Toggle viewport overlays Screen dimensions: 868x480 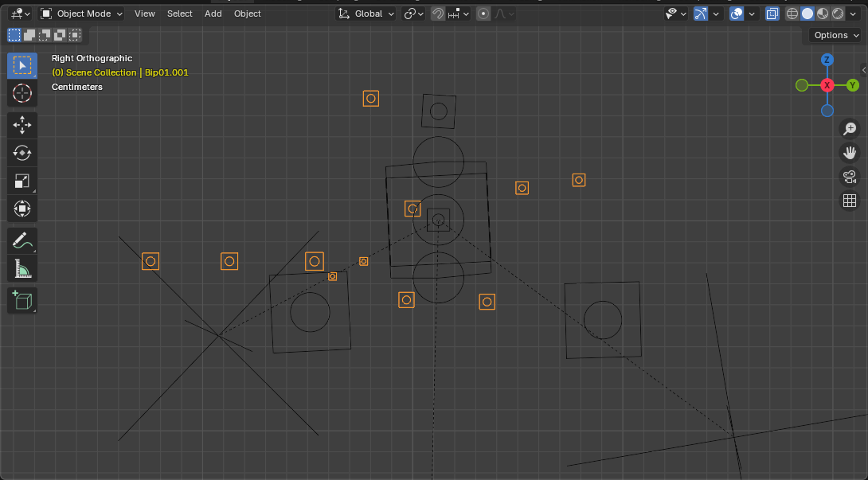(x=737, y=14)
